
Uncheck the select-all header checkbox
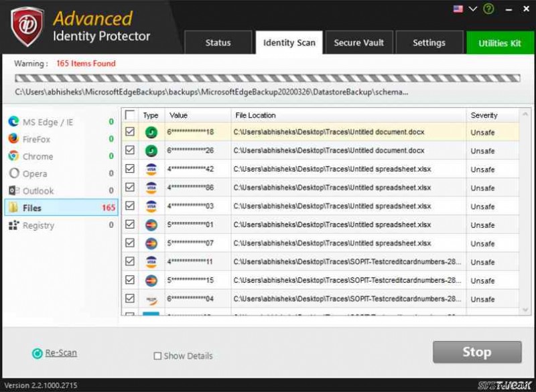[x=130, y=115]
